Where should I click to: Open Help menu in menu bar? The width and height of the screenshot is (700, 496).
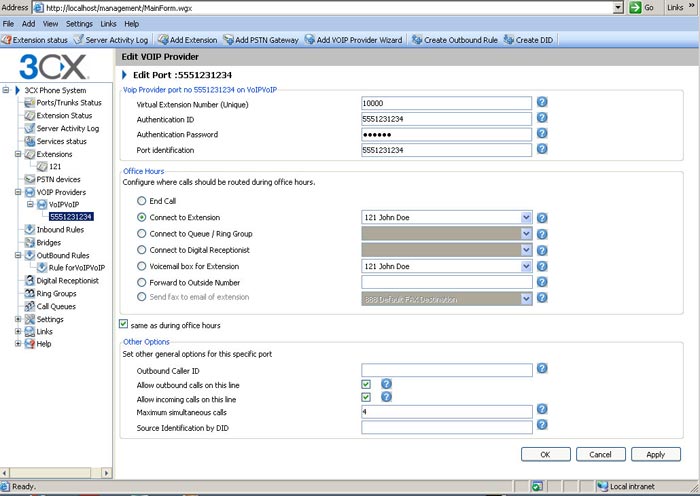131,24
